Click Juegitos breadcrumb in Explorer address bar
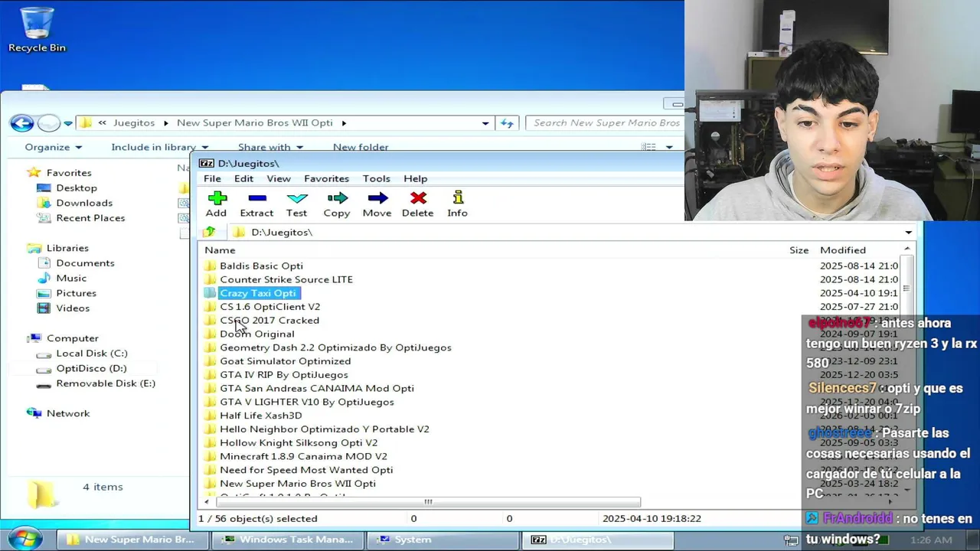This screenshot has height=551, width=980. click(x=134, y=122)
